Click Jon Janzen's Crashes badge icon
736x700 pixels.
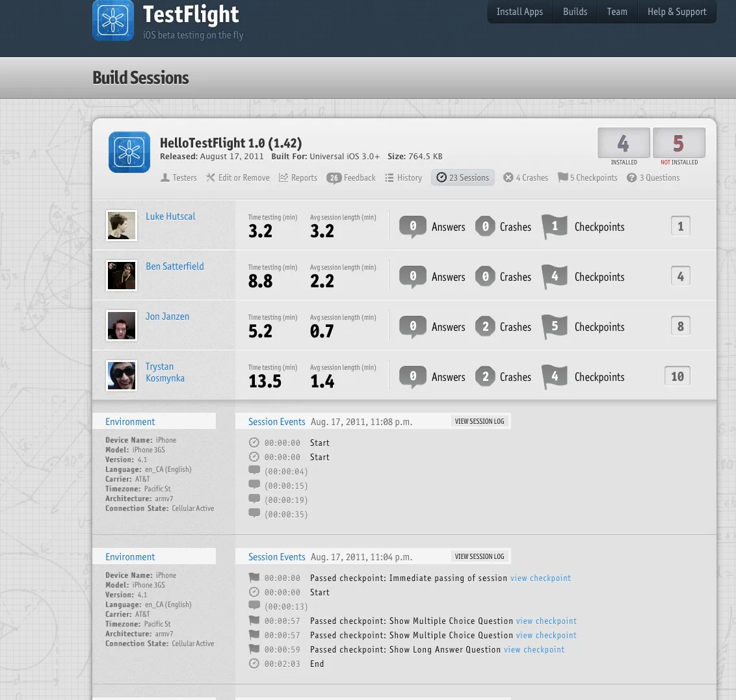coord(485,326)
